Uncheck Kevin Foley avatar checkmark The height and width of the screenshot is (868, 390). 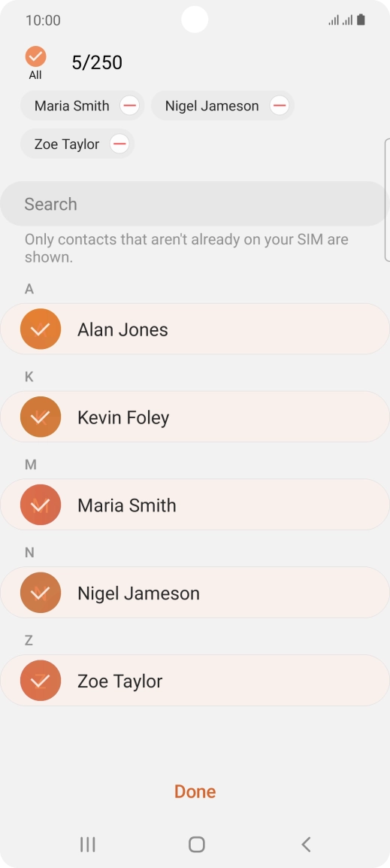tap(41, 417)
